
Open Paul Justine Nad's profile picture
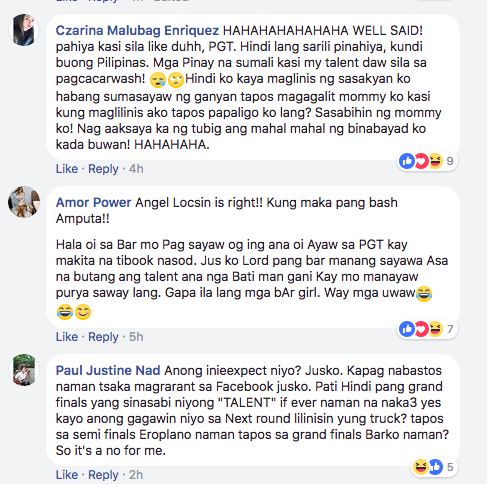coord(24,370)
